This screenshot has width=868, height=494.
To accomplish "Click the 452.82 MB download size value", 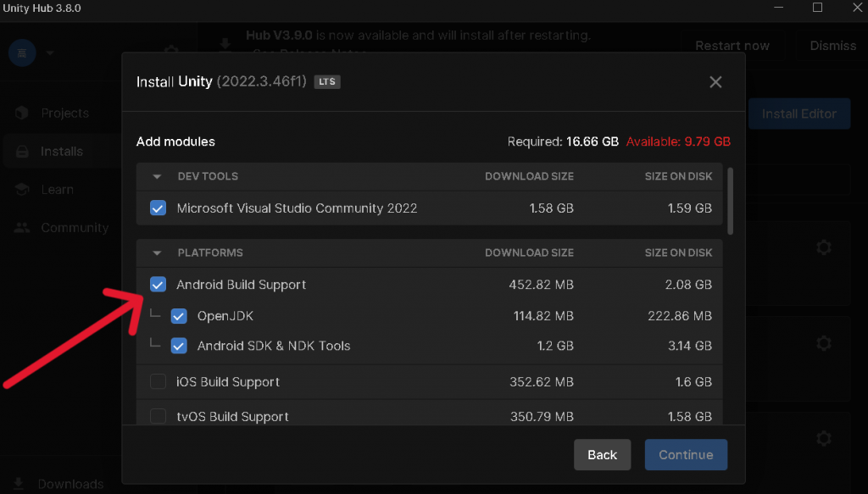I will click(x=542, y=285).
